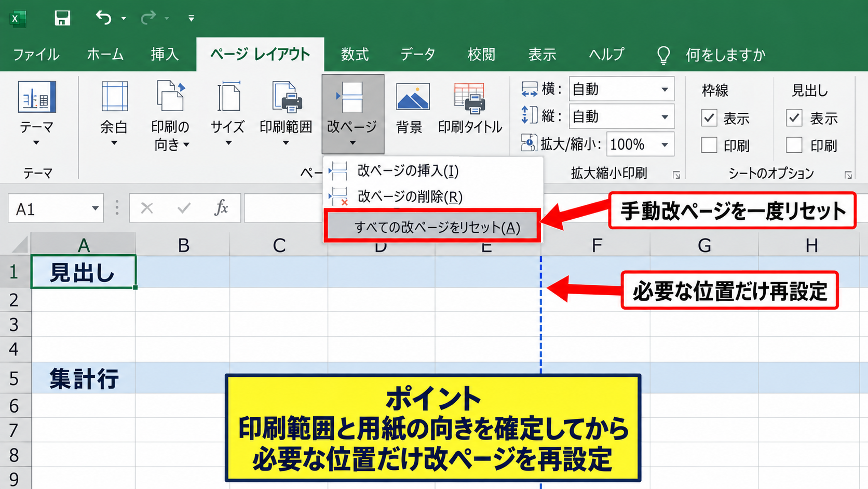Click cell A5 containing 集計行
The height and width of the screenshot is (489, 868).
(x=84, y=378)
